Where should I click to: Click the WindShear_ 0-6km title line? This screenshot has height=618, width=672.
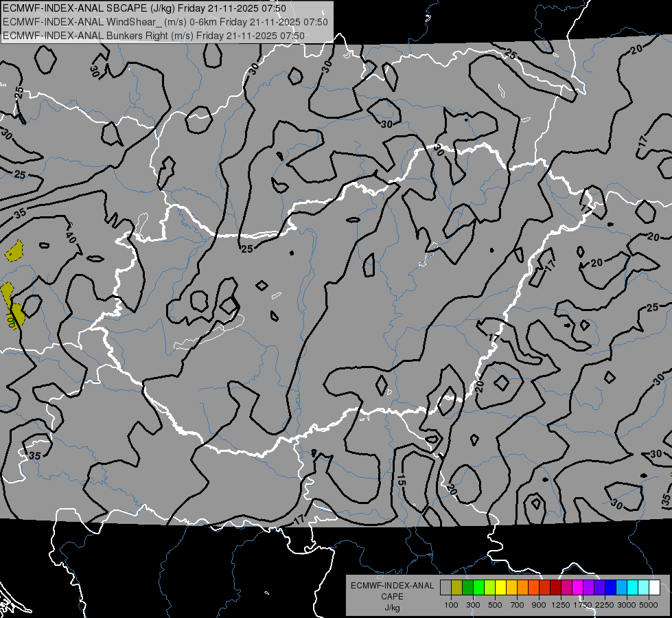[x=165, y=22]
